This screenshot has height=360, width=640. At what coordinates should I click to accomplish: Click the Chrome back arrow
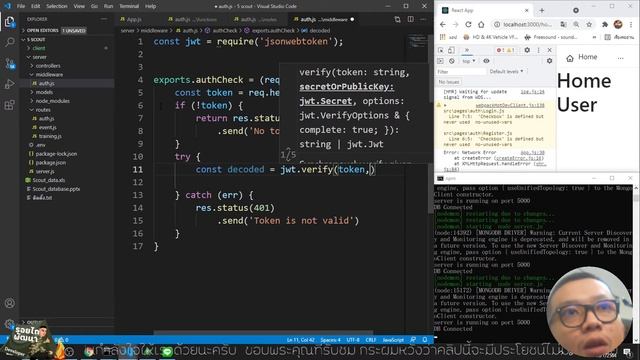click(x=443, y=24)
